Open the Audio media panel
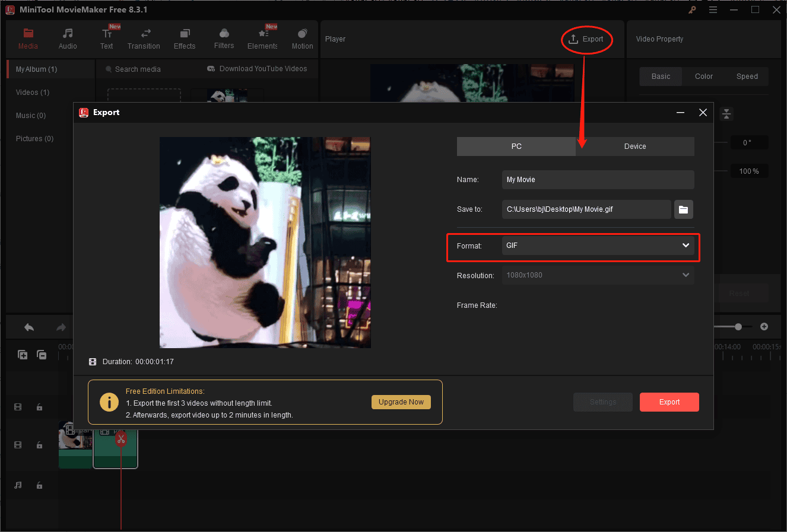 67,38
